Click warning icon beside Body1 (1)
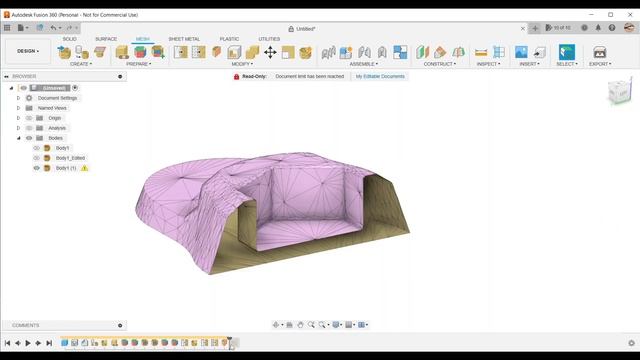Viewport: 640px width, 360px height. 84,168
